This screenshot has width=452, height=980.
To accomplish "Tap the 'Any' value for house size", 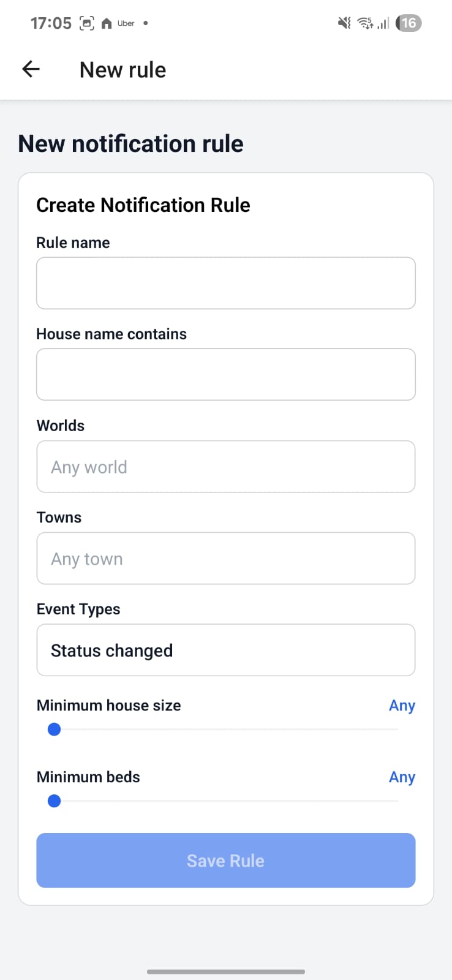I will (x=402, y=706).
